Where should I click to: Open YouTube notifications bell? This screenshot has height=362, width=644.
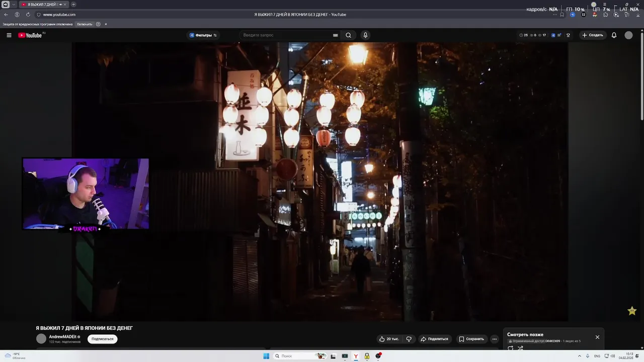pyautogui.click(x=614, y=35)
